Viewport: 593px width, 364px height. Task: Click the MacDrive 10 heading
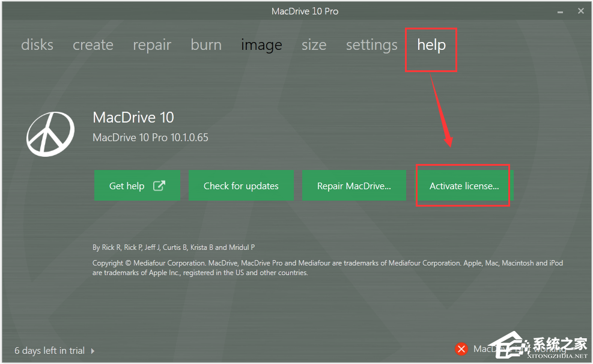click(133, 118)
